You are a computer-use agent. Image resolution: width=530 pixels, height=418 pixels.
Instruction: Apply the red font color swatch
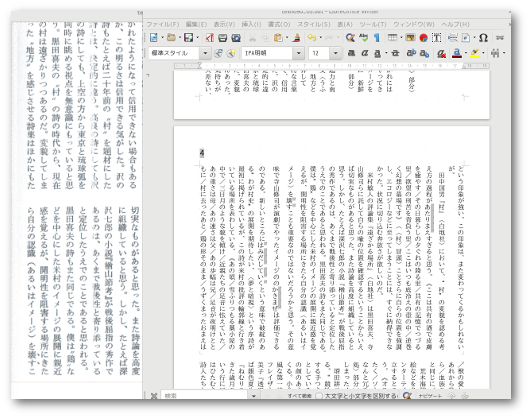[x=457, y=53]
